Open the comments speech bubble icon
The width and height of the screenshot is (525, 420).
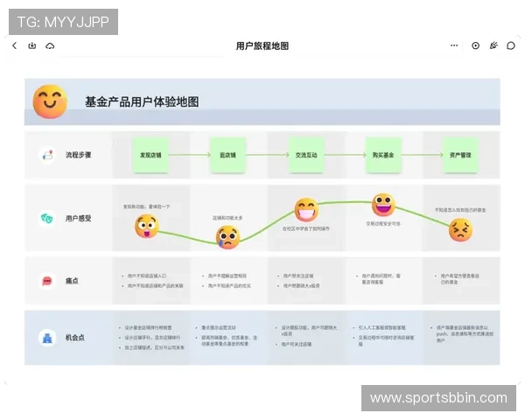511,45
